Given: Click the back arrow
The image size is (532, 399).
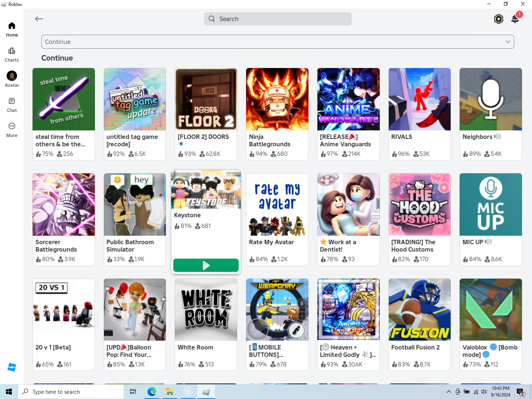Looking at the screenshot, I should 39,19.
